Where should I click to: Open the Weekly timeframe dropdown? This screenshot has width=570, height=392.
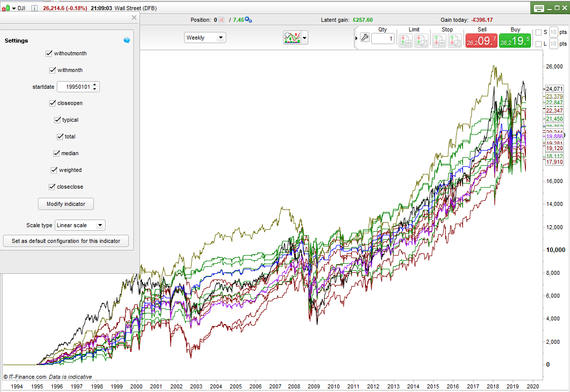click(x=205, y=38)
